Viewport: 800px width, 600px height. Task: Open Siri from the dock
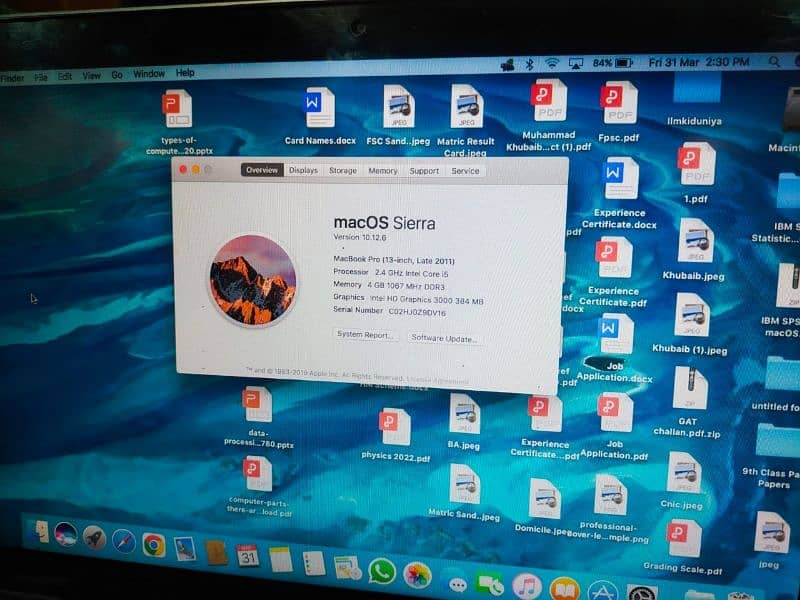tap(66, 534)
